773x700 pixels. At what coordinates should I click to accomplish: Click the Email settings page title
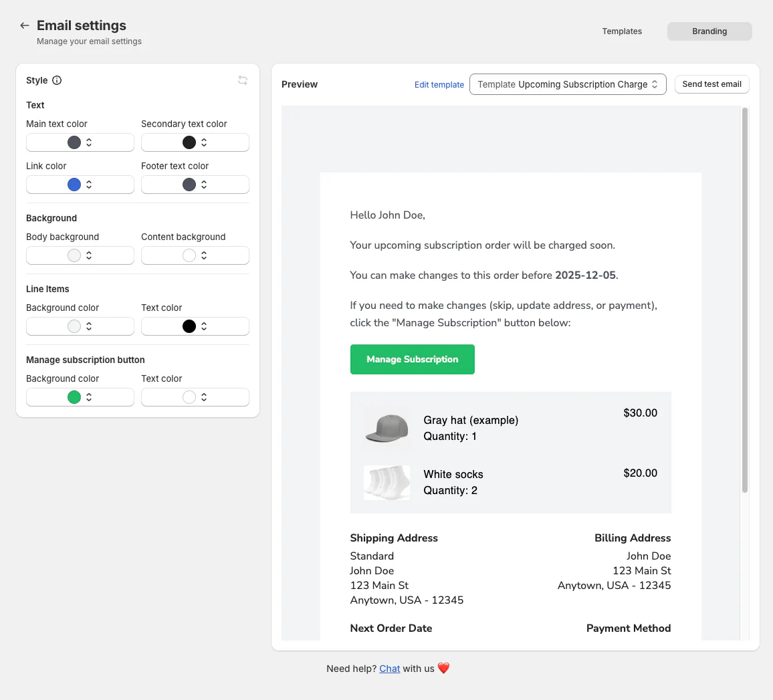(82, 25)
